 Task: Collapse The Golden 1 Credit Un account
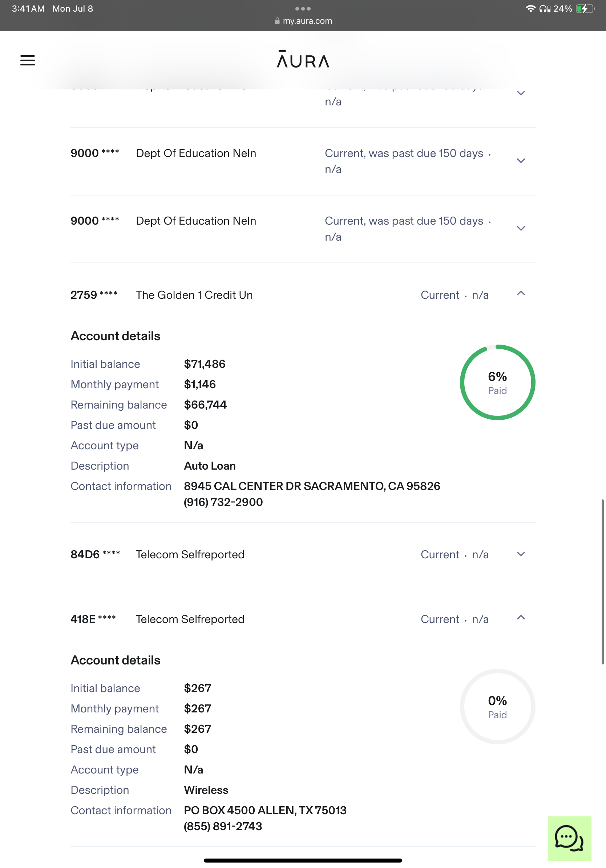click(x=521, y=293)
